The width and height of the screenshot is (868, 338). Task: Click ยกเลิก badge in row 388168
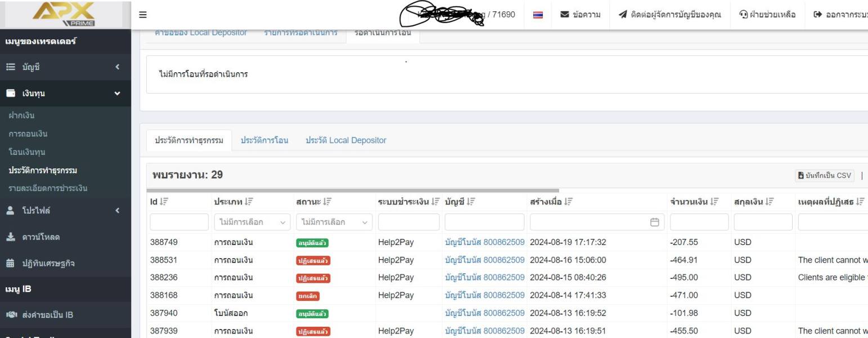click(x=308, y=296)
